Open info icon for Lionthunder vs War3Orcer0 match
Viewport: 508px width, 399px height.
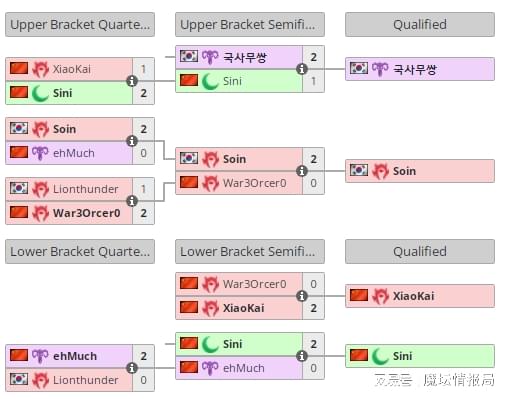tap(132, 201)
